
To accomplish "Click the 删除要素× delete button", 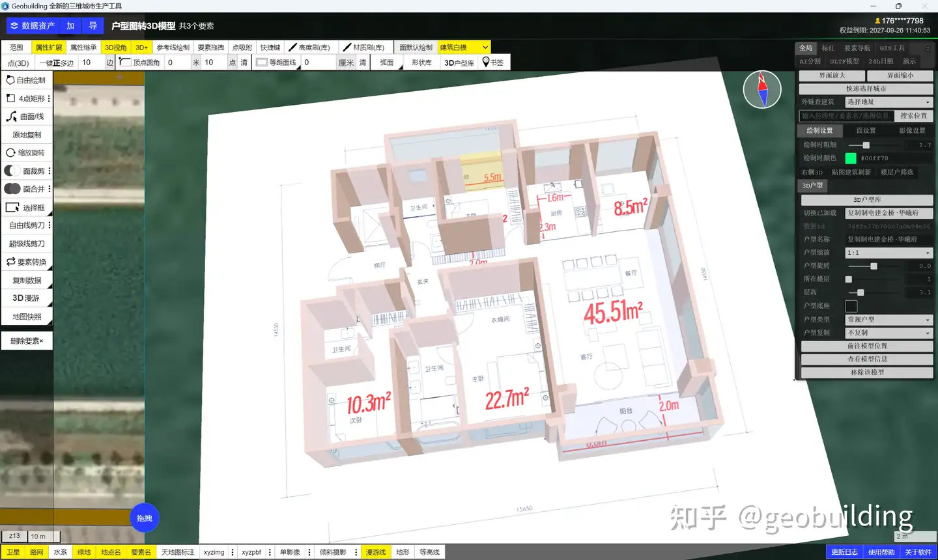I will pos(27,341).
